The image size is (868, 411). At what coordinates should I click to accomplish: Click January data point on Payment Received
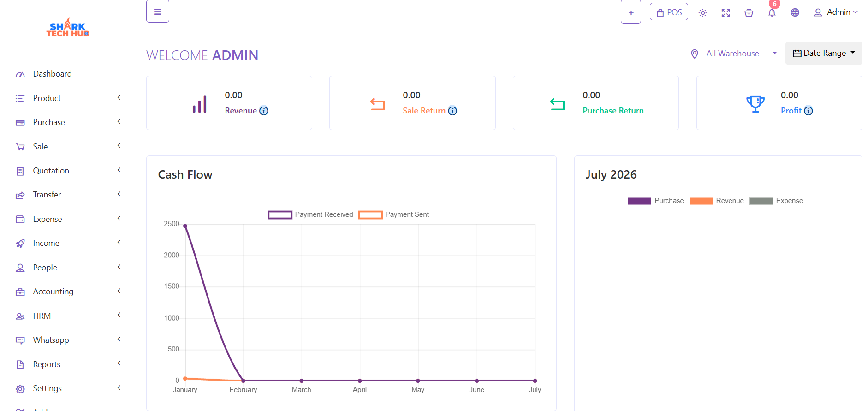[x=185, y=226]
